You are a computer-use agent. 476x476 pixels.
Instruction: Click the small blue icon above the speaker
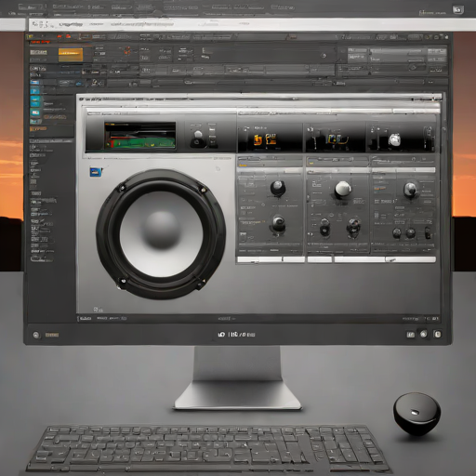click(x=96, y=172)
